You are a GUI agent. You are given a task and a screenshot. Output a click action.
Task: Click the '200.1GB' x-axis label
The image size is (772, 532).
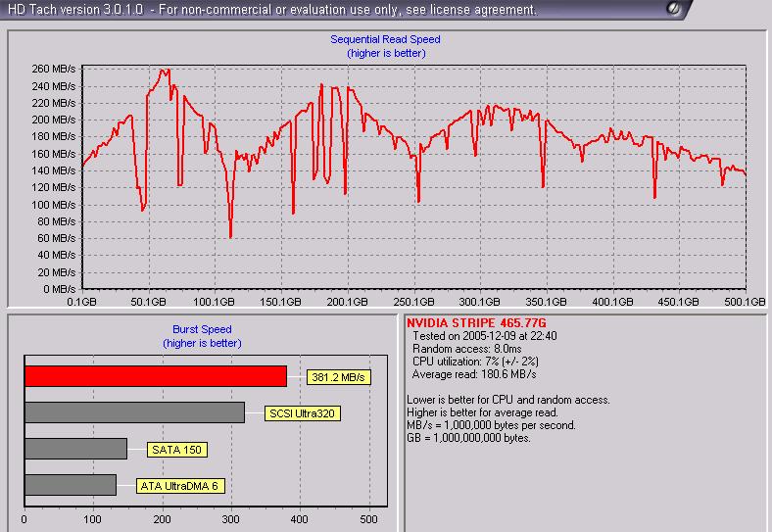(347, 302)
